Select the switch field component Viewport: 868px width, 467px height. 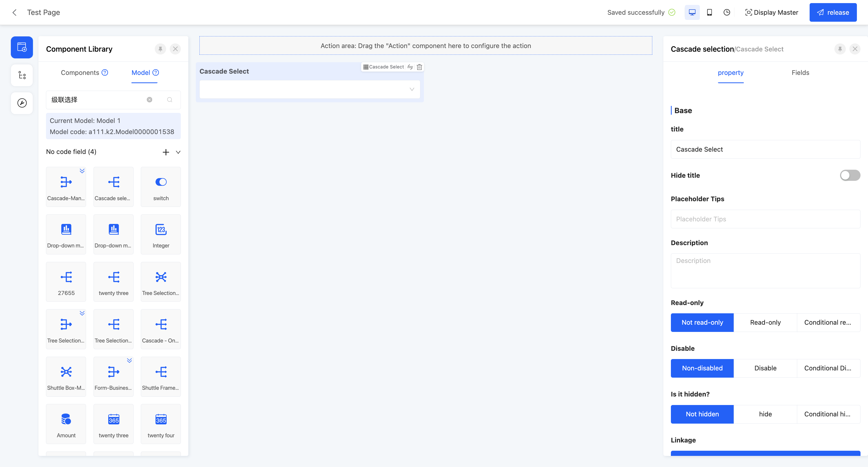tap(161, 187)
